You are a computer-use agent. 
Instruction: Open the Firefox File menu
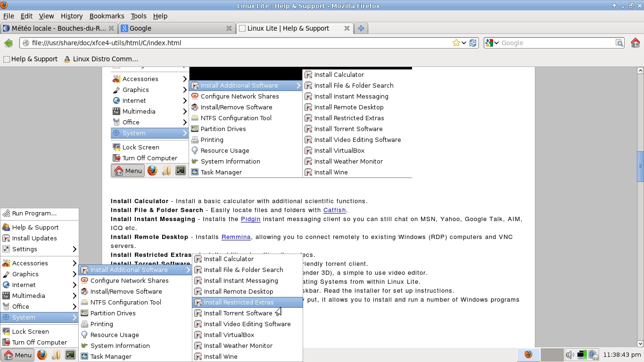tap(8, 16)
